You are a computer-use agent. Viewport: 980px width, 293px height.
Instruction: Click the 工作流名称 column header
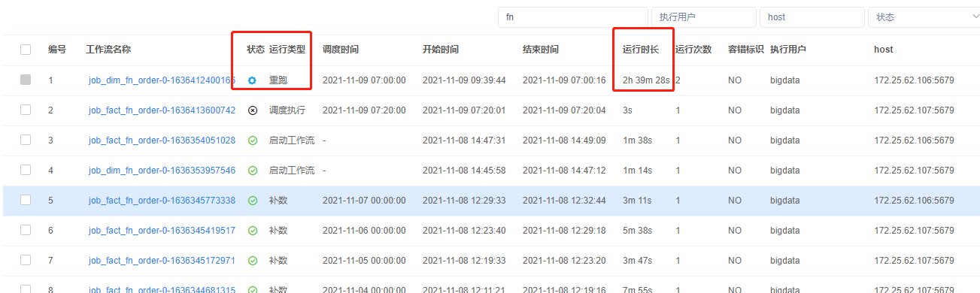(x=108, y=50)
